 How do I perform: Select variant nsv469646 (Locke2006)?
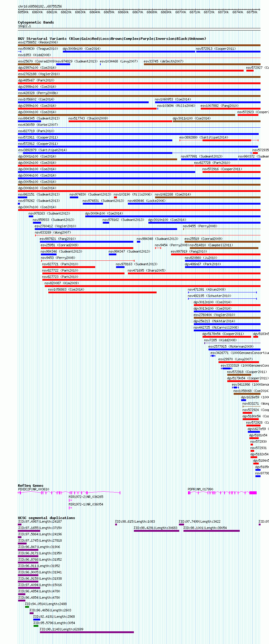coord(147,201)
